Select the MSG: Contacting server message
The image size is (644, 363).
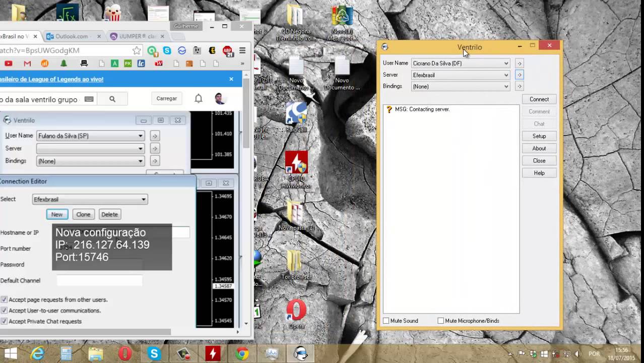coord(422,109)
